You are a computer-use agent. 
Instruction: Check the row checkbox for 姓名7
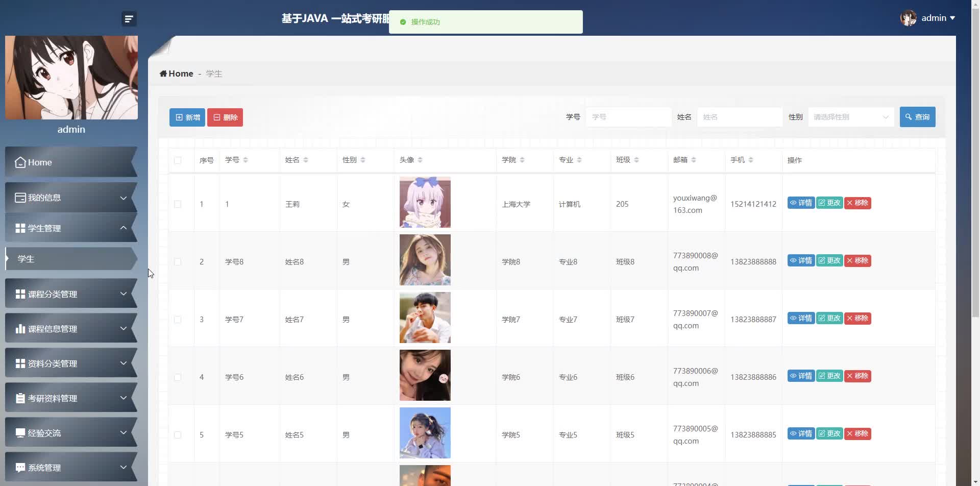tap(178, 320)
